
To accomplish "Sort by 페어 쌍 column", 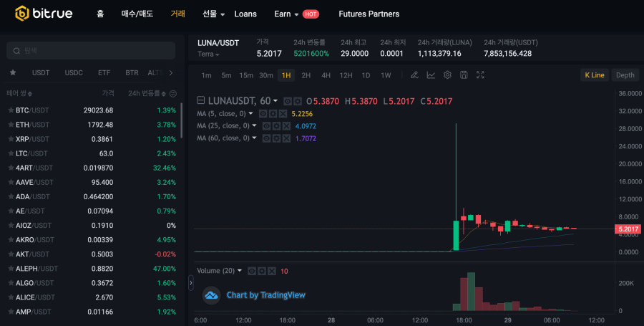I will tap(19, 94).
